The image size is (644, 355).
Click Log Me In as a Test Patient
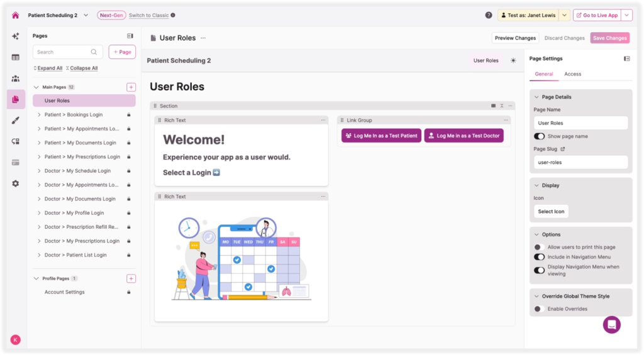pyautogui.click(x=381, y=136)
